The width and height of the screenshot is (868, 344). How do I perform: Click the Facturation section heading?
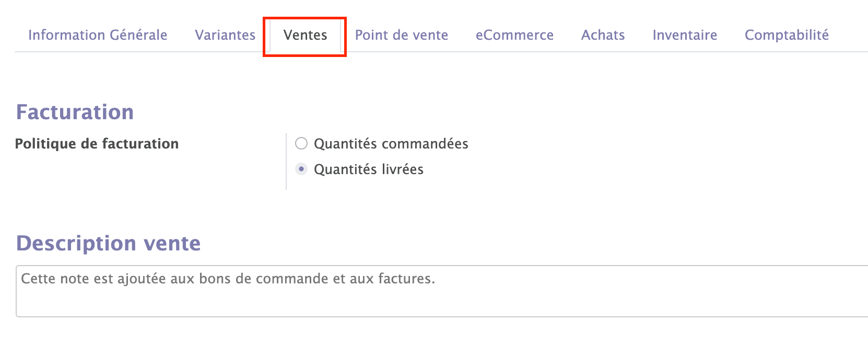tap(75, 111)
